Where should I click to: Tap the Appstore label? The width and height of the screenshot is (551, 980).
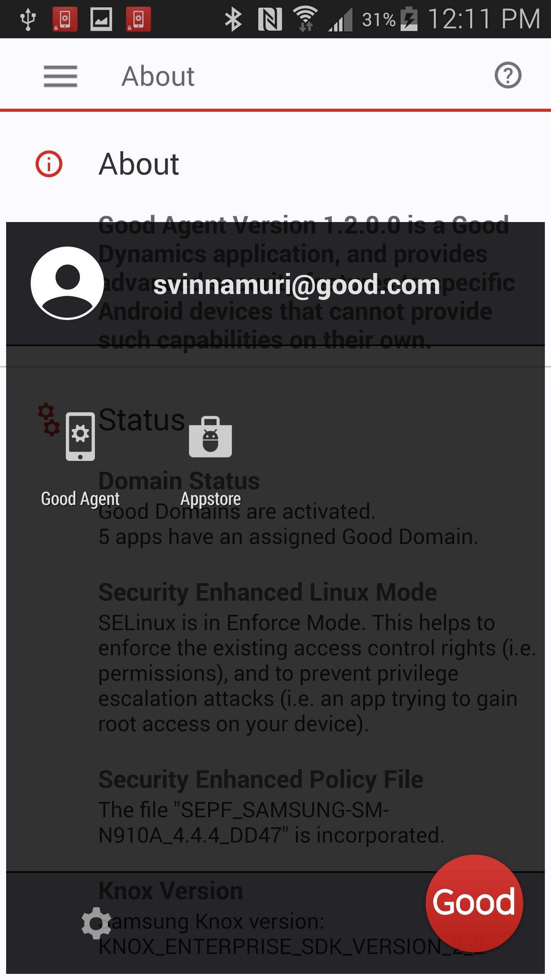click(x=210, y=499)
